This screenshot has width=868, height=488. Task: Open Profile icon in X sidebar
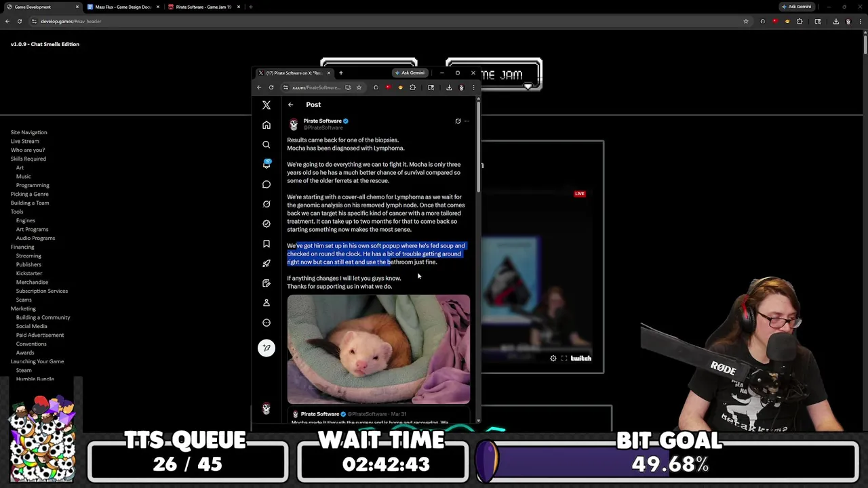tap(267, 302)
